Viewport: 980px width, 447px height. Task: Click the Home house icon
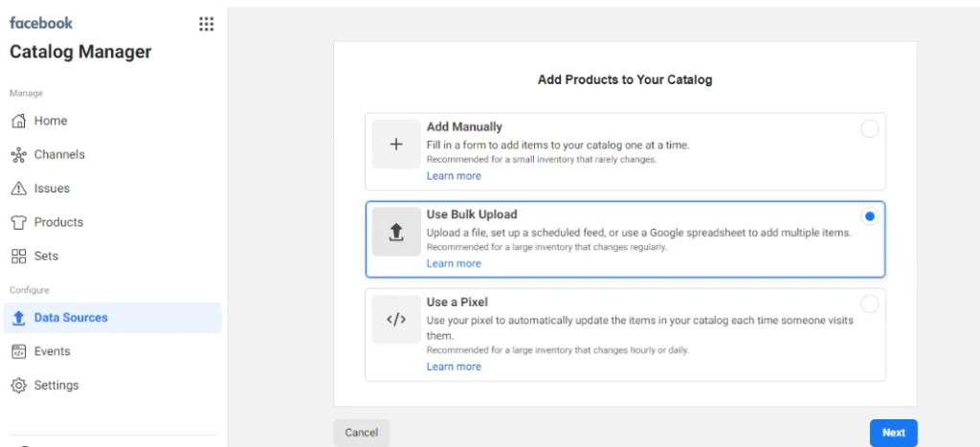point(18,121)
